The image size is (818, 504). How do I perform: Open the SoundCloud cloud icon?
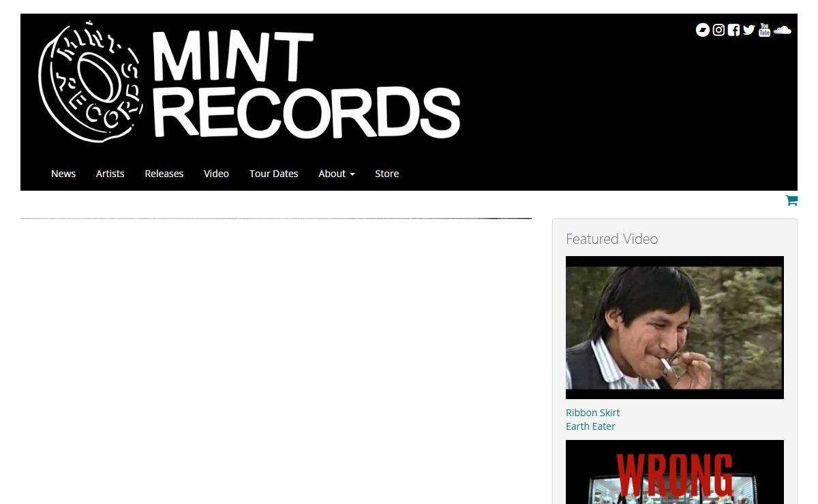[x=783, y=30]
